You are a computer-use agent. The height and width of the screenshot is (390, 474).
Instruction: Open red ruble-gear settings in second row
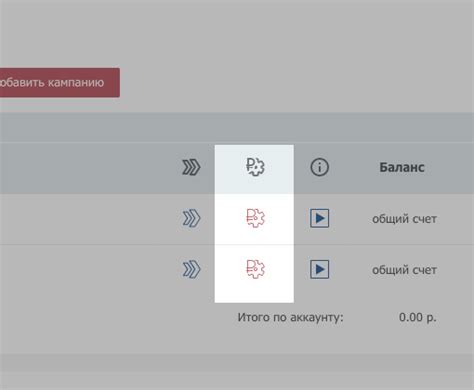(255, 269)
